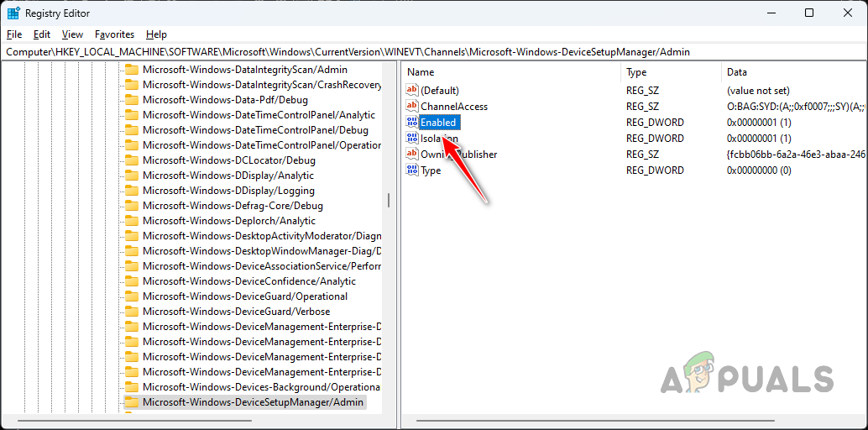868x430 pixels.
Task: Select folder icon for DesktopWindowManager-Diag key
Action: 131,251
